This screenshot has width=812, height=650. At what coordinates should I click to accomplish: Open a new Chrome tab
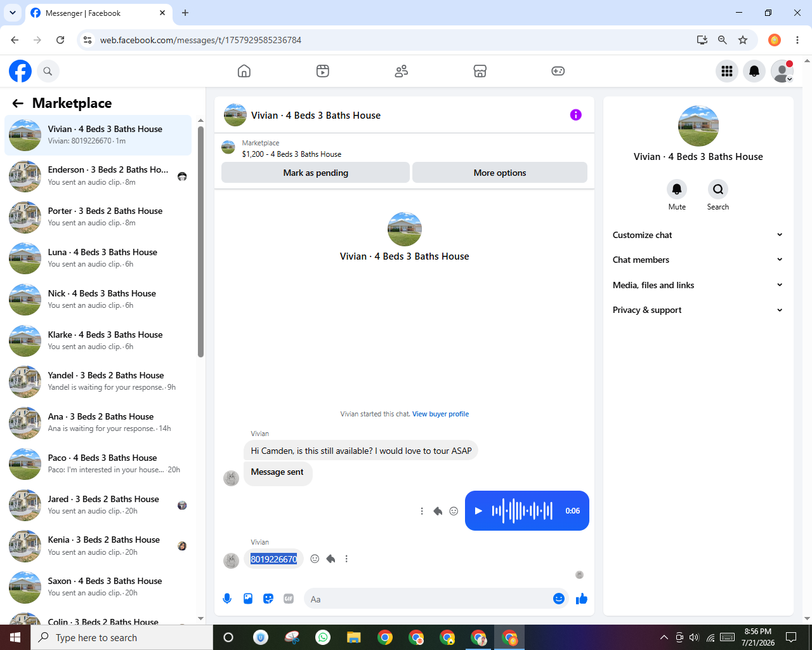click(x=185, y=13)
